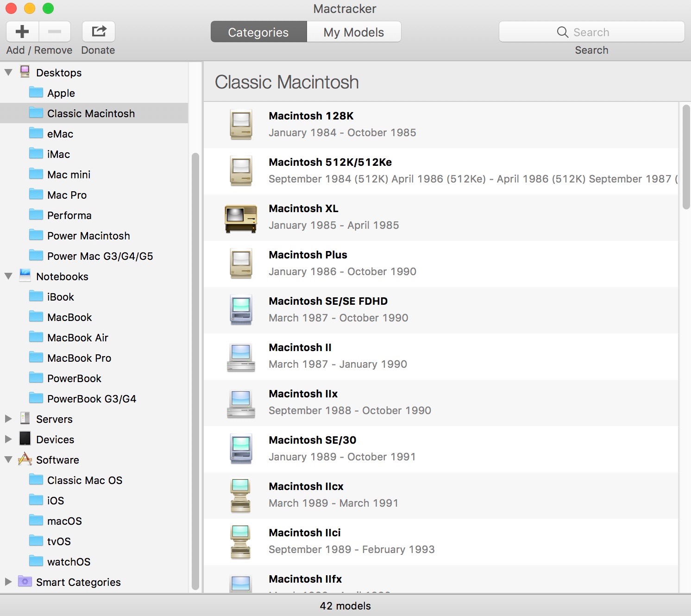Click the Macintosh IIcx computer icon

[241, 496]
